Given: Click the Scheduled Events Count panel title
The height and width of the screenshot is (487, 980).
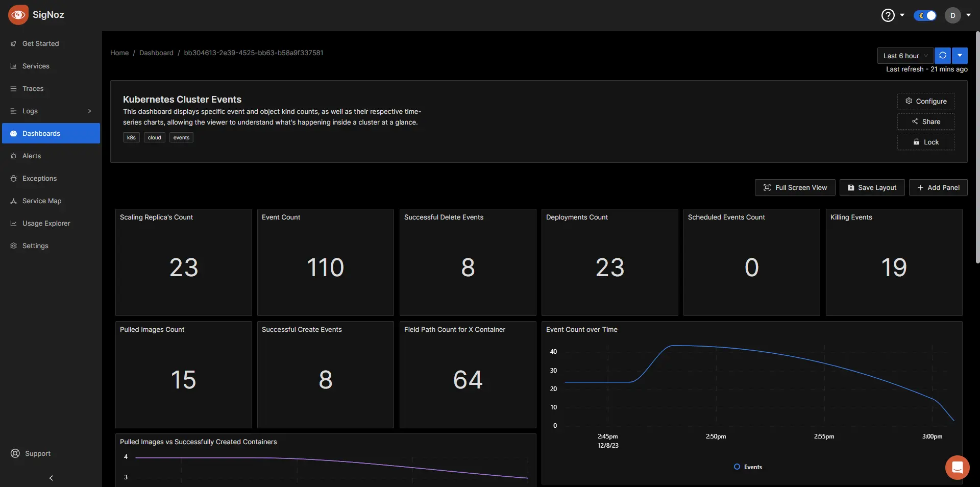Looking at the screenshot, I should pyautogui.click(x=726, y=217).
